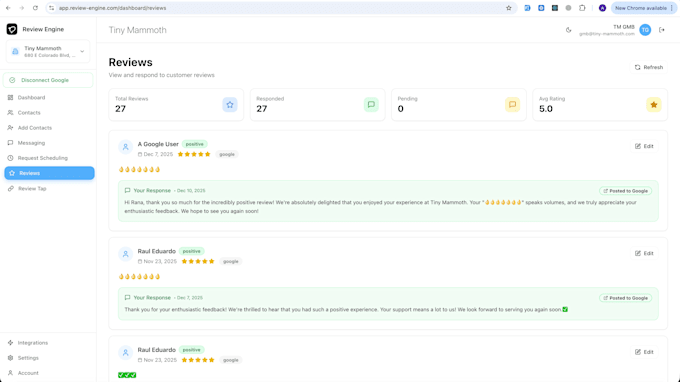Open Posted to Google link for Dec 10 response
680x382 pixels.
click(625, 191)
